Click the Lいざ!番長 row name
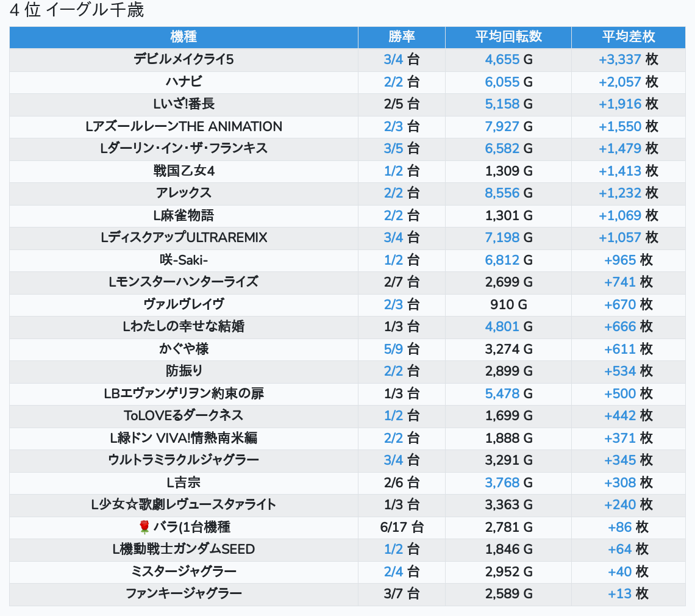Image resolution: width=695 pixels, height=616 pixels. (x=184, y=104)
